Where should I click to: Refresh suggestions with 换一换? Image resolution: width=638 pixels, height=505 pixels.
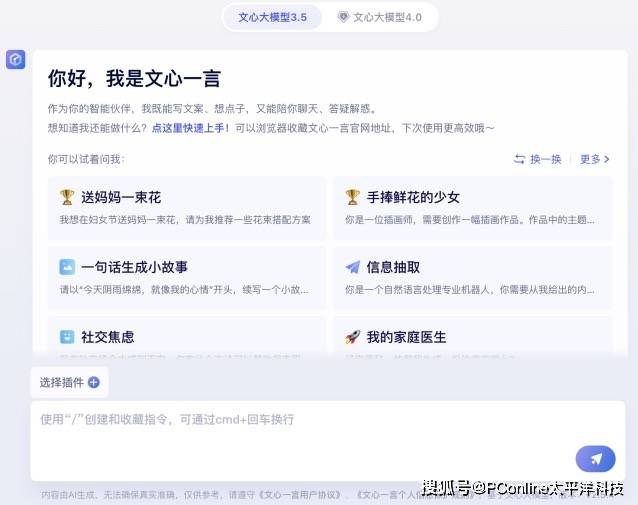[x=538, y=159]
